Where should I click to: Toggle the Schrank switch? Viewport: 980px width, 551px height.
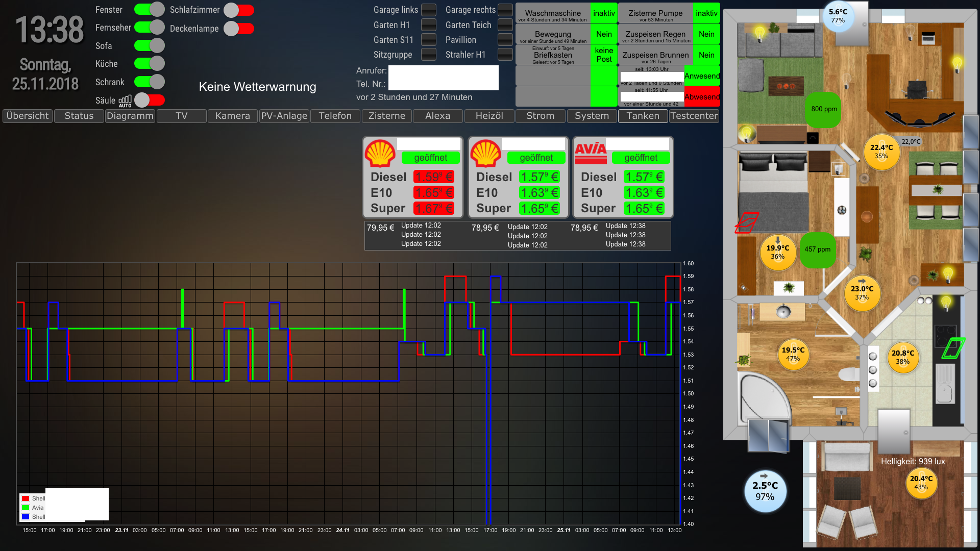149,82
